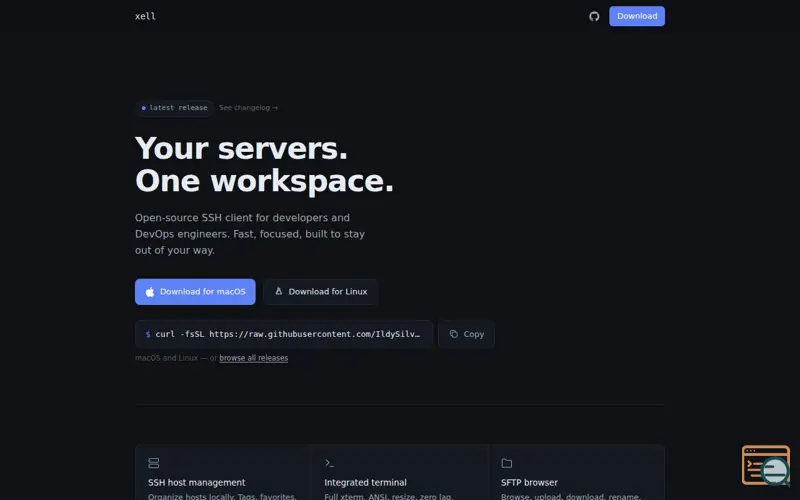Click Download for Linux button
Screen dimensions: 800x500
320,292
